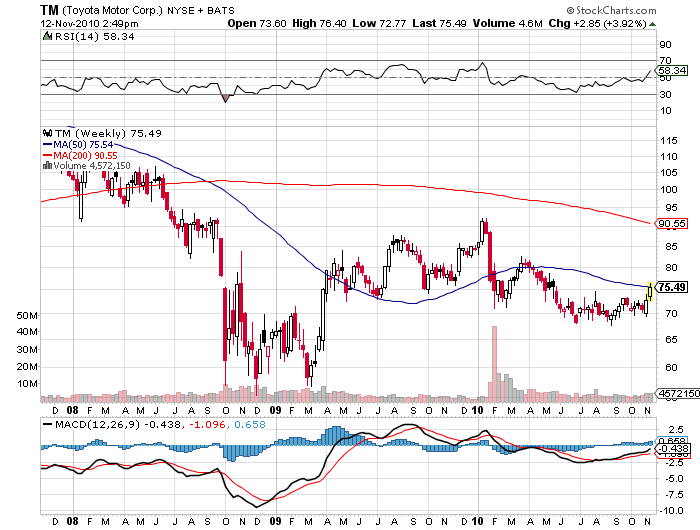Click the Volume 4.6M quote value

pos(508,23)
